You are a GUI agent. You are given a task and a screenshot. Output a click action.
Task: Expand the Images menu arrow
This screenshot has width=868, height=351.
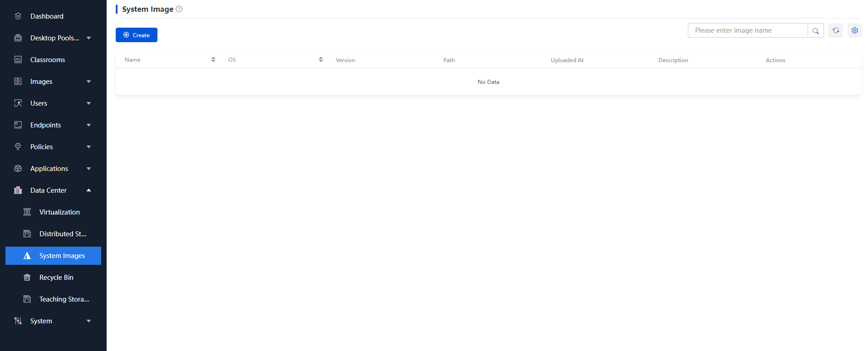89,82
